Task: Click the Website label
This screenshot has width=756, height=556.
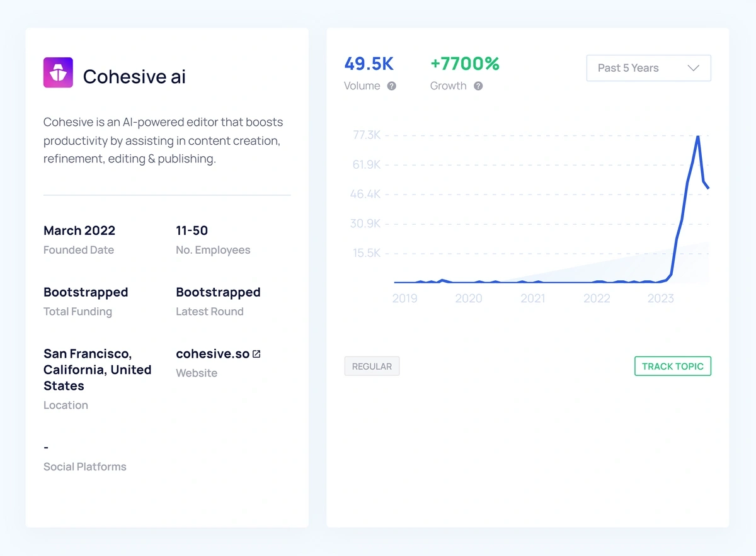Action: (x=197, y=373)
